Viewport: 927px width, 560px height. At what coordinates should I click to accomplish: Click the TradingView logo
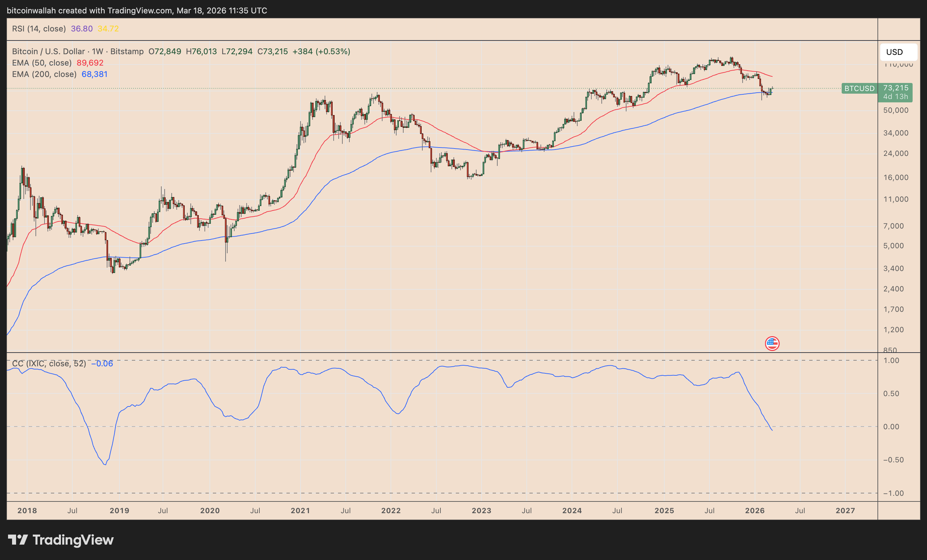(60, 540)
